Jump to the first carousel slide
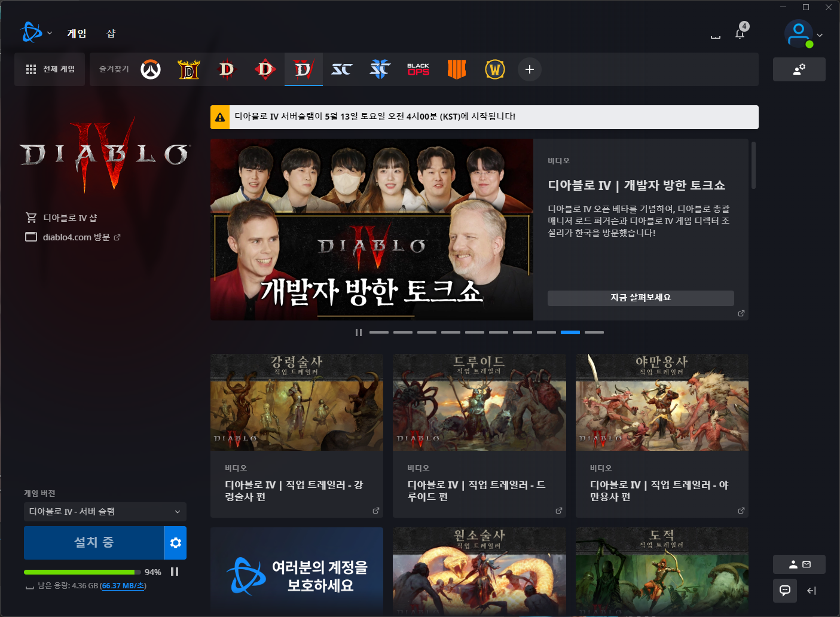Viewport: 840px width, 617px height. pos(379,332)
